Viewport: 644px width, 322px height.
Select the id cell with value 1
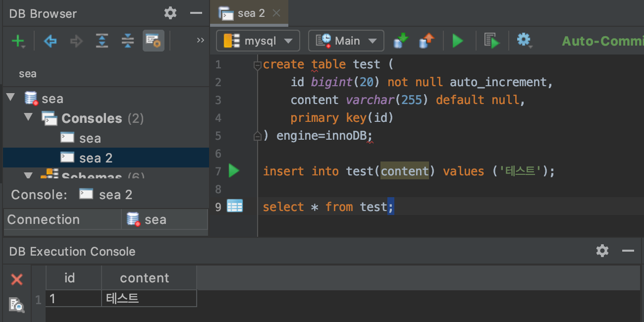[x=74, y=298]
